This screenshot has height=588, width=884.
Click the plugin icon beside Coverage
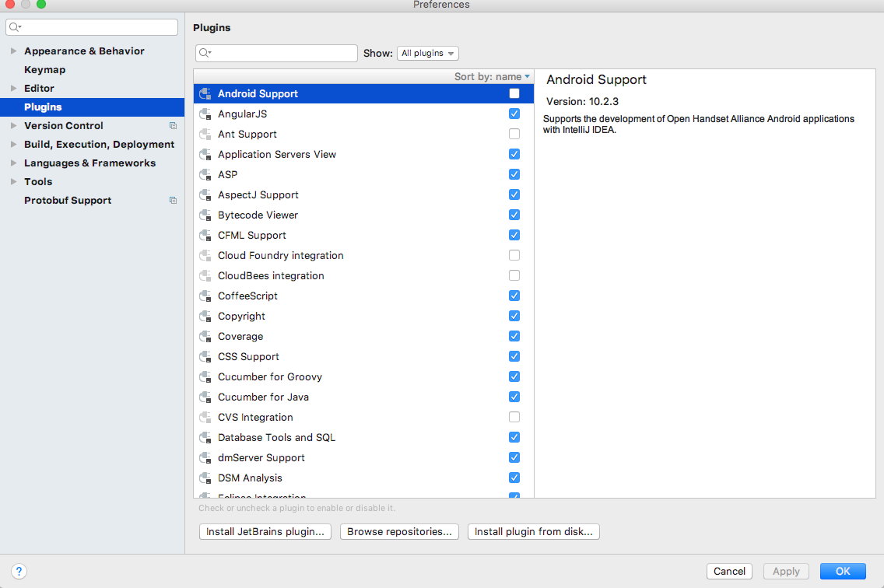(x=205, y=337)
